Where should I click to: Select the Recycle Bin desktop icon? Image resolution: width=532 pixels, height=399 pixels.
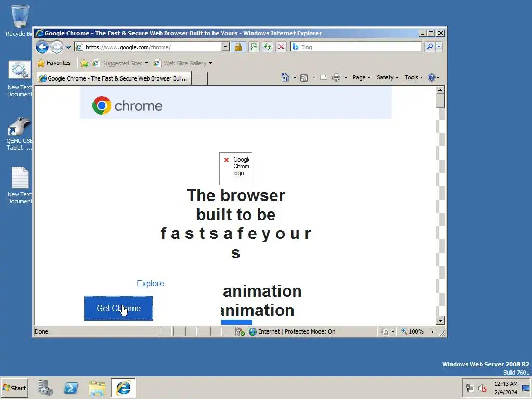[x=20, y=20]
